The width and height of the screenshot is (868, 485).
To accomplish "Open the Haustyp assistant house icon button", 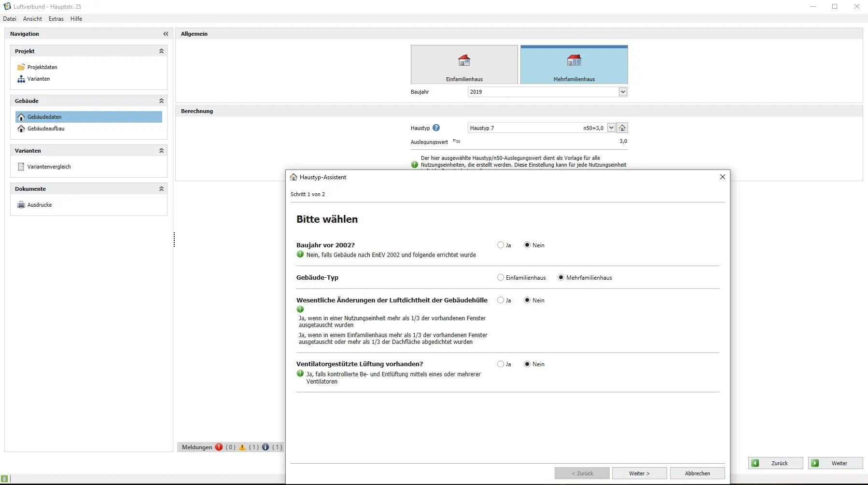I will coord(622,128).
